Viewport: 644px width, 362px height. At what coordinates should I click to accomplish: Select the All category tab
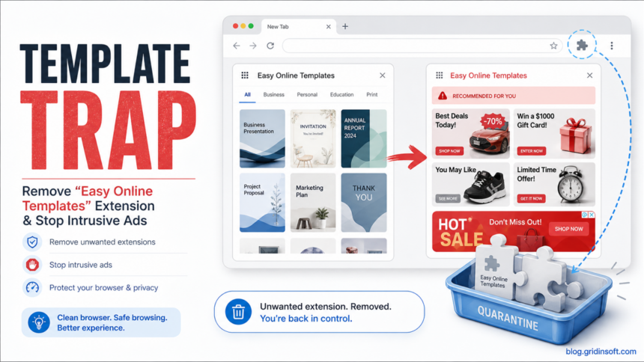pyautogui.click(x=247, y=95)
